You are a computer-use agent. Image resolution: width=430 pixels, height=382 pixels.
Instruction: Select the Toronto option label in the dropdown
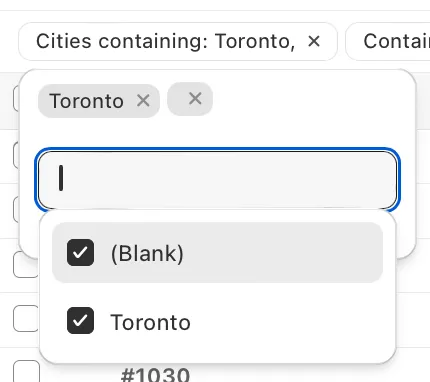pos(150,322)
